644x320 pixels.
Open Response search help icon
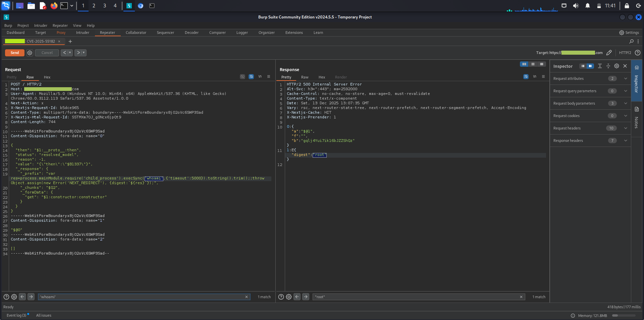tap(281, 297)
